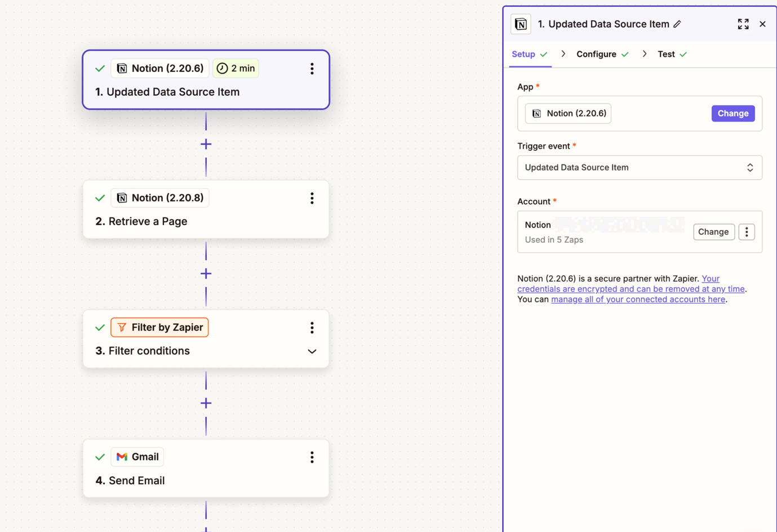Select the Setup tab

click(523, 54)
